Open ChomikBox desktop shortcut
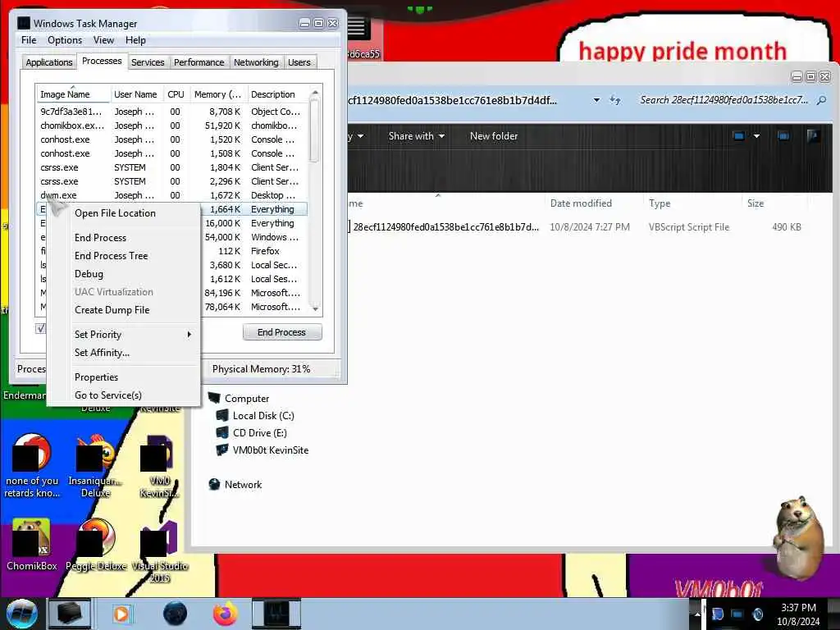 click(x=32, y=545)
